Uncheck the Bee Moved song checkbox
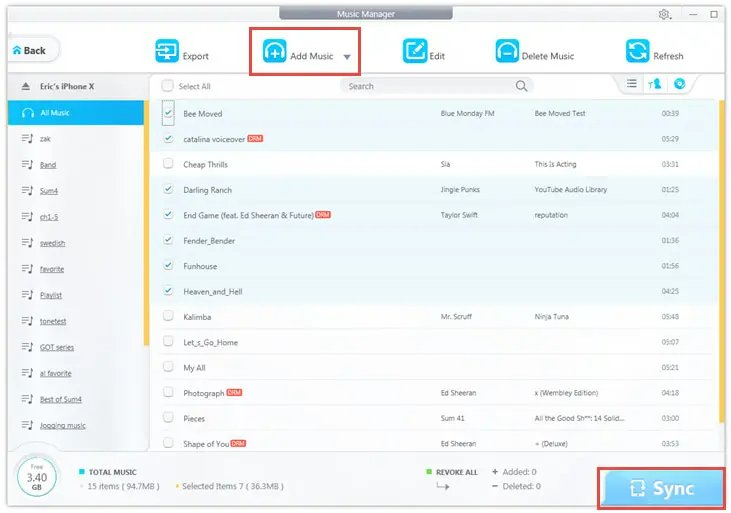Viewport: 731px width, 513px height. [168, 114]
